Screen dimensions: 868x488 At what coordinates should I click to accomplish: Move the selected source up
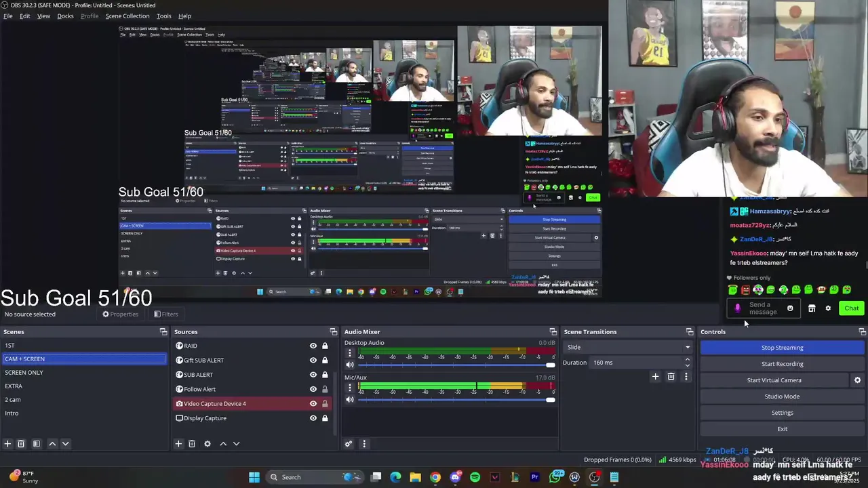tap(223, 444)
